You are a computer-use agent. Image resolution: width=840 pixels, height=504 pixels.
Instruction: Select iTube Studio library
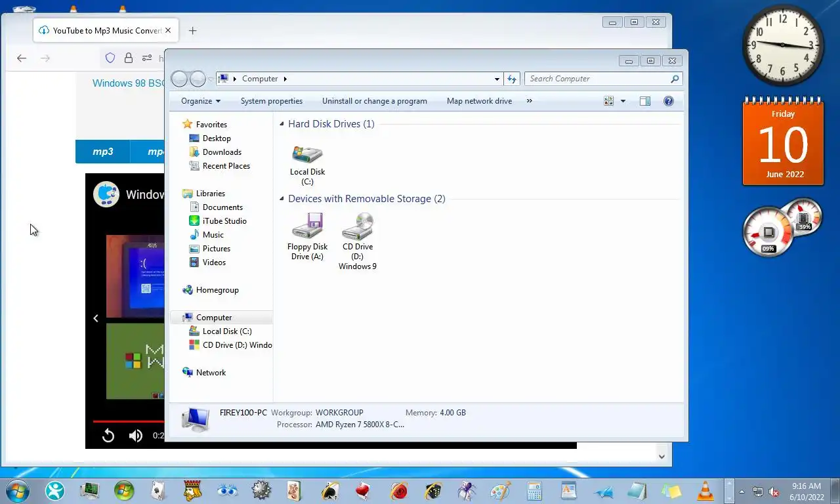pyautogui.click(x=224, y=221)
